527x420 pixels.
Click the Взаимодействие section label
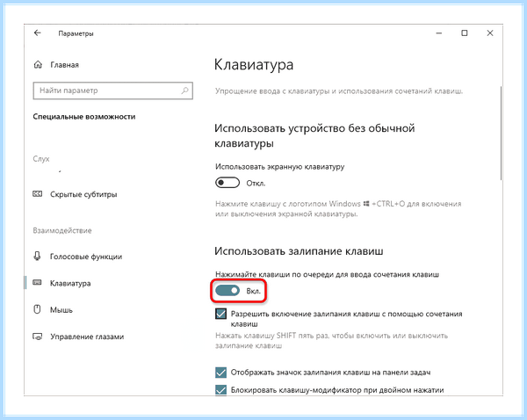tap(62, 231)
